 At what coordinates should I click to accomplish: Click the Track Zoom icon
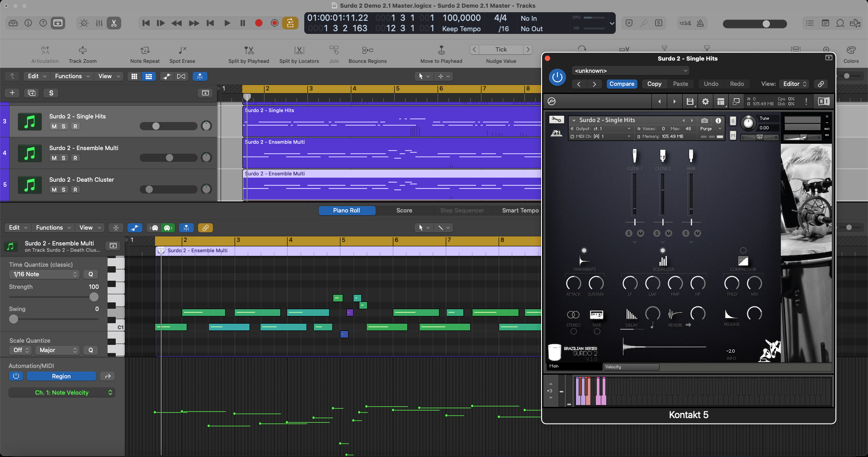[x=82, y=50]
